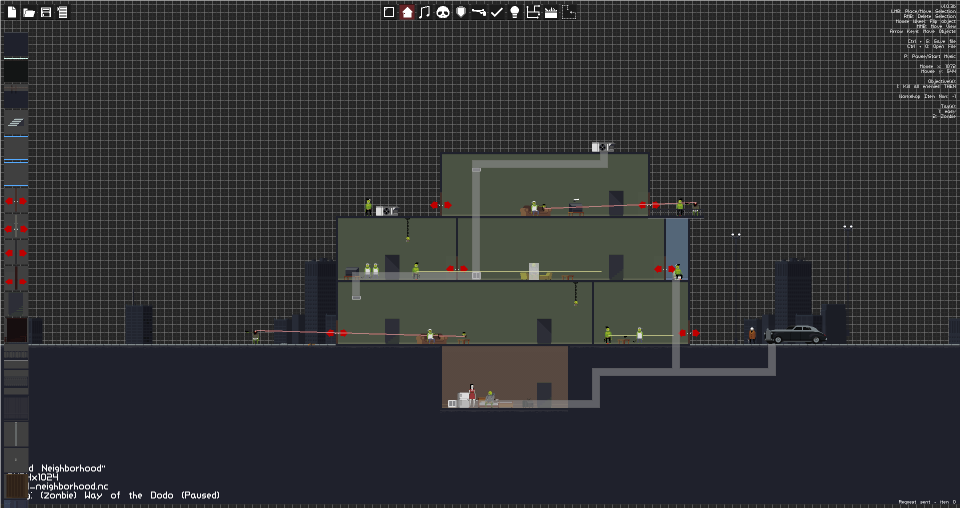This screenshot has width=960, height=508.
Task: Select the zombie on the right balcony
Action: tap(680, 207)
